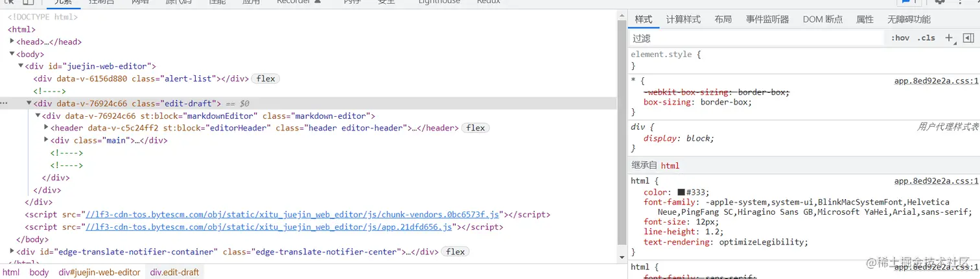This screenshot has width=980, height=279.
Task: Toggle the .cls element classes panel
Action: [x=926, y=38]
